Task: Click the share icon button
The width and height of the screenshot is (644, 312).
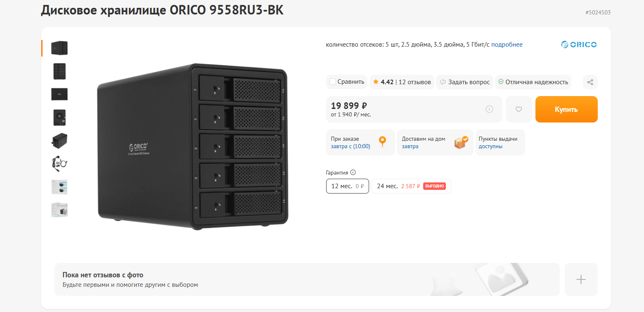Action: pyautogui.click(x=590, y=82)
